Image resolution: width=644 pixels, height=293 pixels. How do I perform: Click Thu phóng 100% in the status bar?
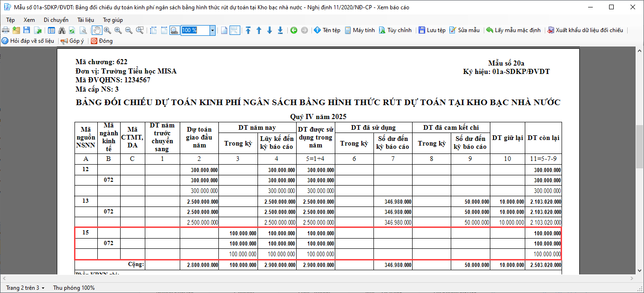coord(74,288)
